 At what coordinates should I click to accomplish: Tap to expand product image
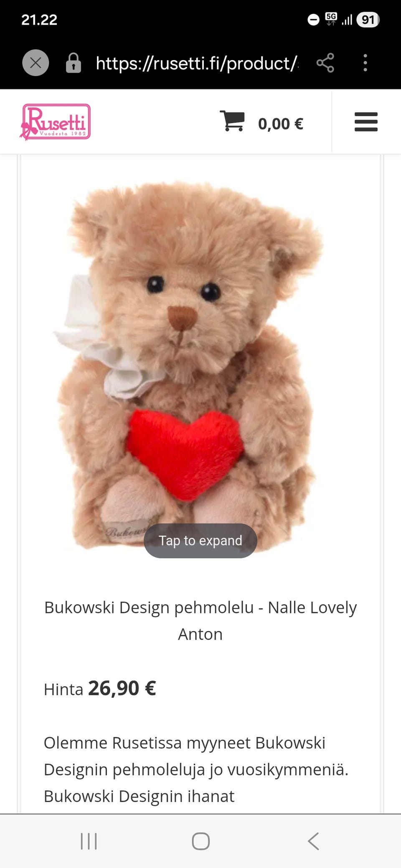coord(200,540)
